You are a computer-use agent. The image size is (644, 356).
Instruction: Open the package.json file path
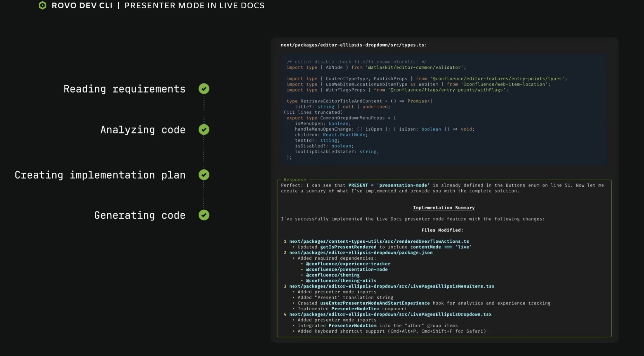361,252
